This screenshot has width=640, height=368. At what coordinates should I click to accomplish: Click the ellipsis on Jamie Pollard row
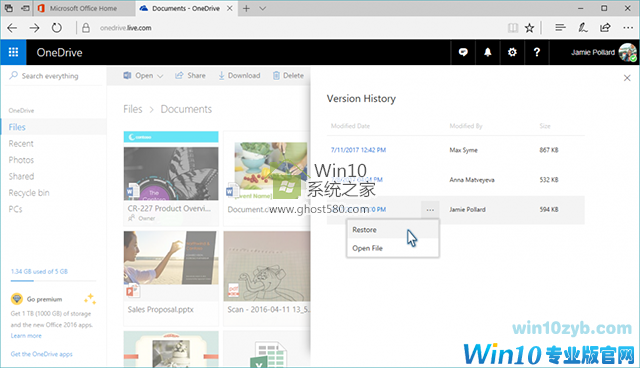click(x=430, y=210)
